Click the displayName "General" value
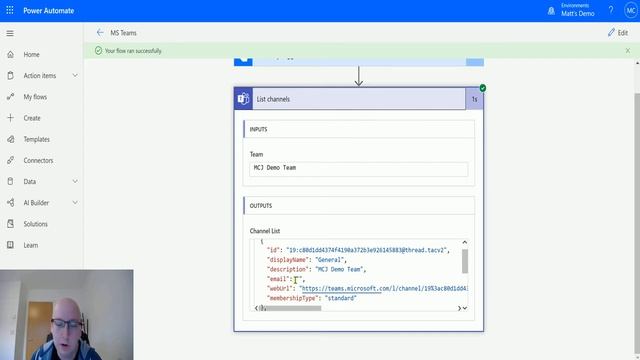This screenshot has width=640, height=360. [x=330, y=260]
